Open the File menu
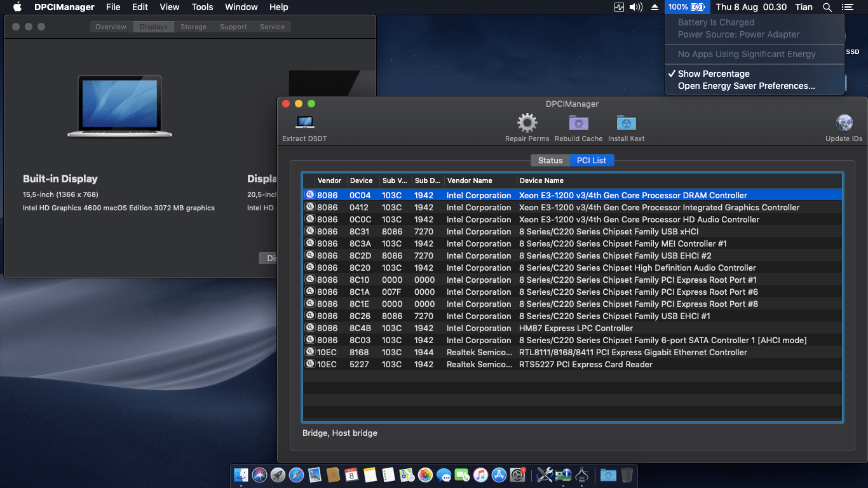This screenshot has height=488, width=868. tap(113, 7)
